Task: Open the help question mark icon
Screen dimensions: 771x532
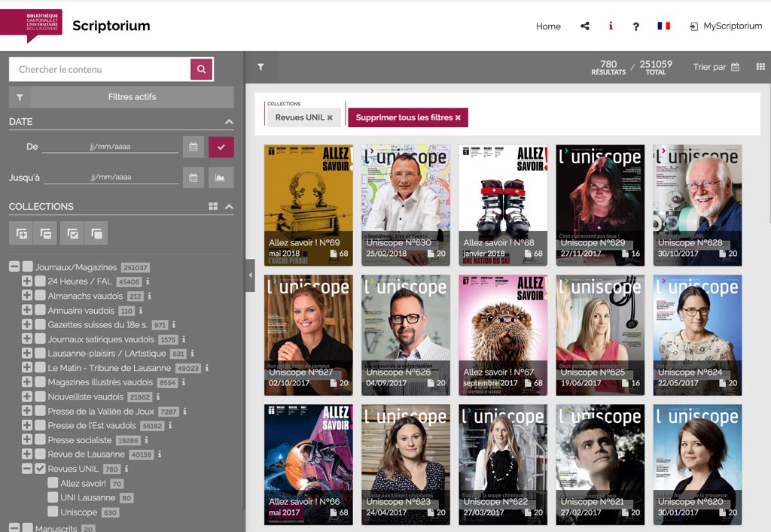Action: [x=635, y=26]
